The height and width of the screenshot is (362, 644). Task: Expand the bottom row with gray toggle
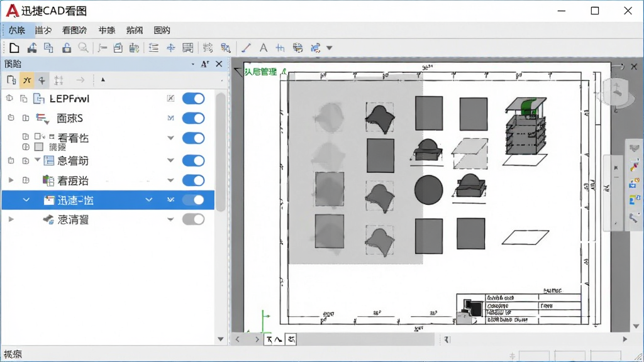tap(11, 219)
